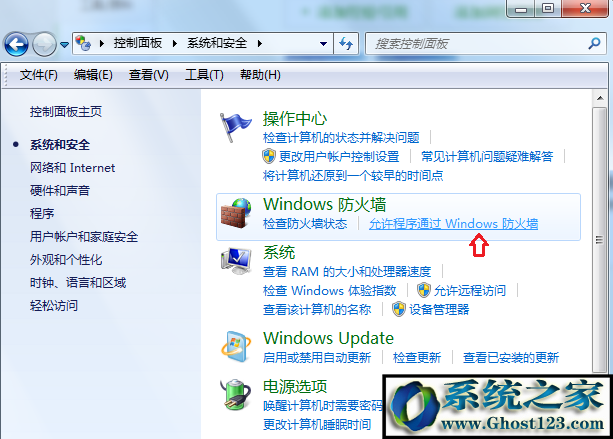Click the Windows Firewall brick wall icon

click(236, 213)
